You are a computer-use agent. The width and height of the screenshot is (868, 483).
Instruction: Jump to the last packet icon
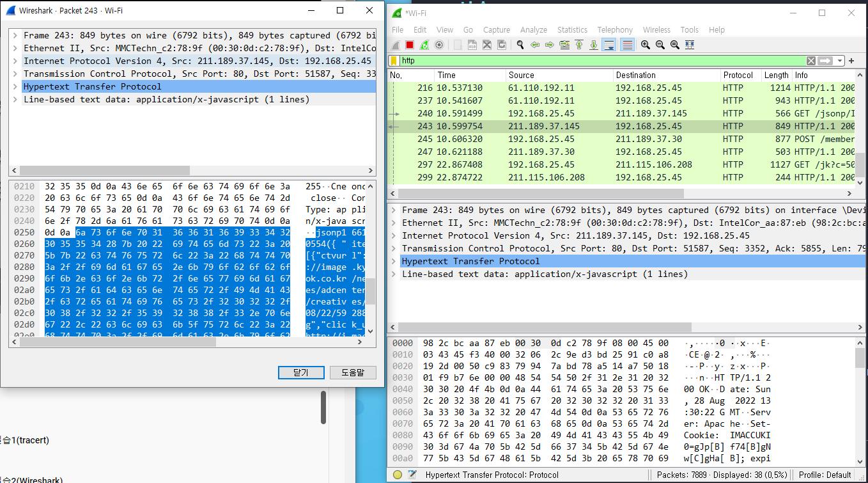[x=594, y=45]
